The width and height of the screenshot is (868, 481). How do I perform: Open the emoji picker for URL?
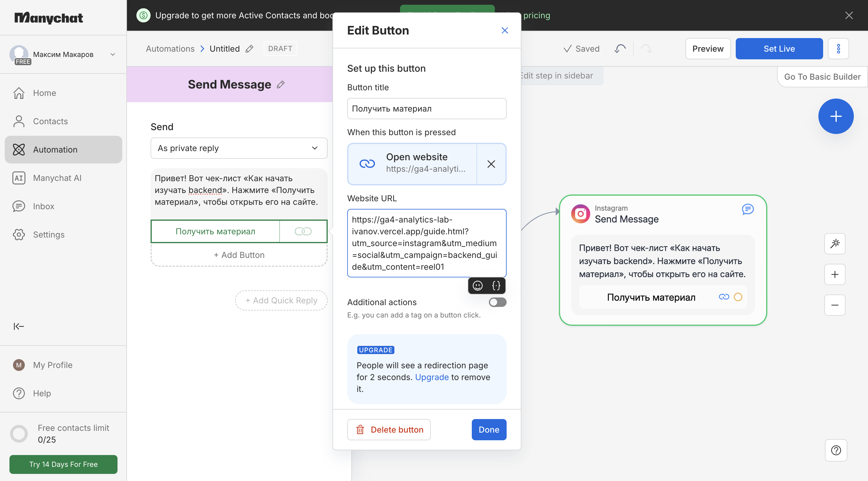click(477, 286)
